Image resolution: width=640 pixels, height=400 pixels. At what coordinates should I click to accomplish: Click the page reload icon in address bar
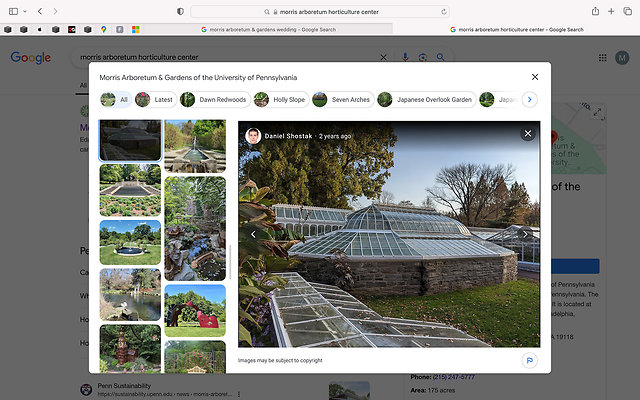(x=444, y=11)
